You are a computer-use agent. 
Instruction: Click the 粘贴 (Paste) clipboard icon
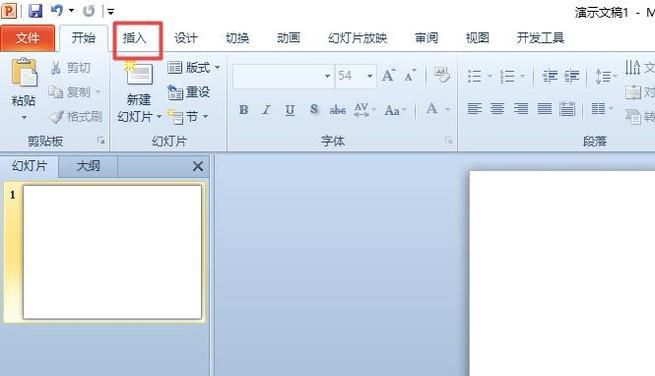pyautogui.click(x=24, y=72)
